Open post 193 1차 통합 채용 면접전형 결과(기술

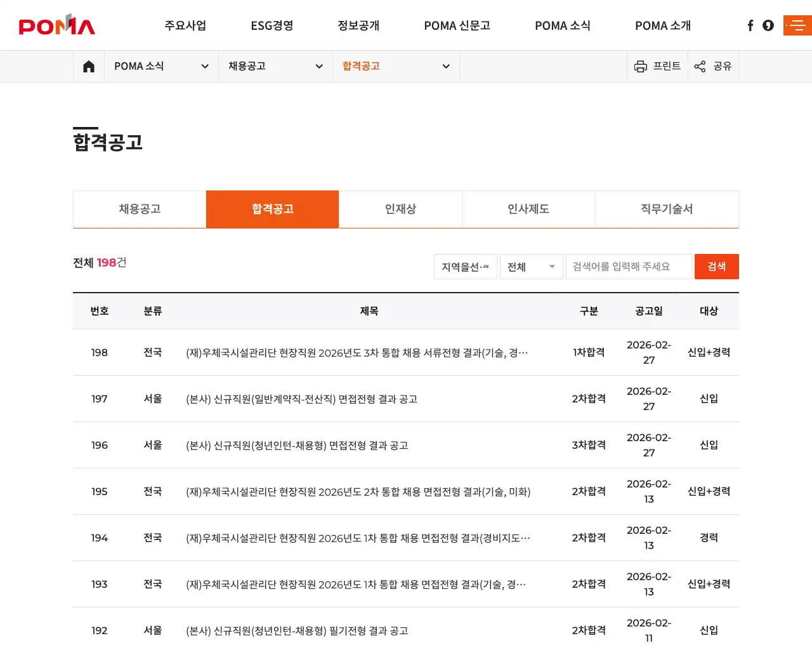coord(356,584)
